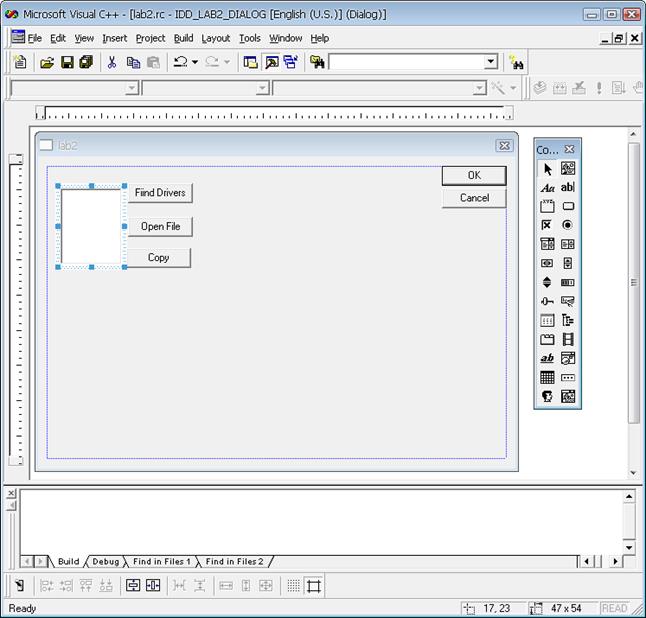Click the Test dialog icon in bottom toolbar

(19, 585)
